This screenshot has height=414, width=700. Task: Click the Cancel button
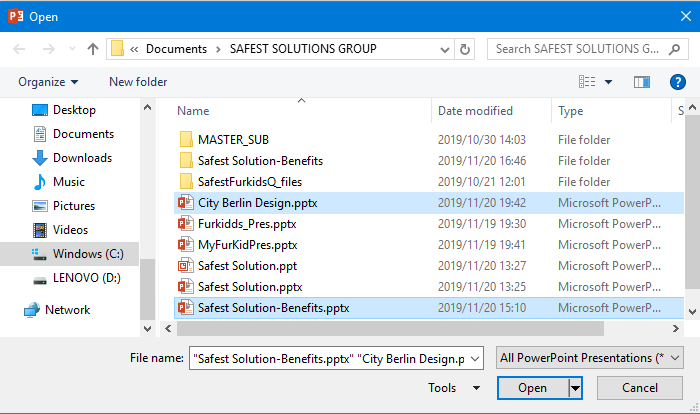click(x=639, y=388)
